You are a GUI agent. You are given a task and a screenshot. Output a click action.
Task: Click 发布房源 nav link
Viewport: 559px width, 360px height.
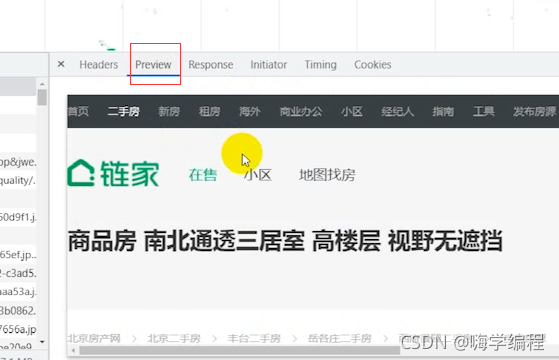pos(534,112)
